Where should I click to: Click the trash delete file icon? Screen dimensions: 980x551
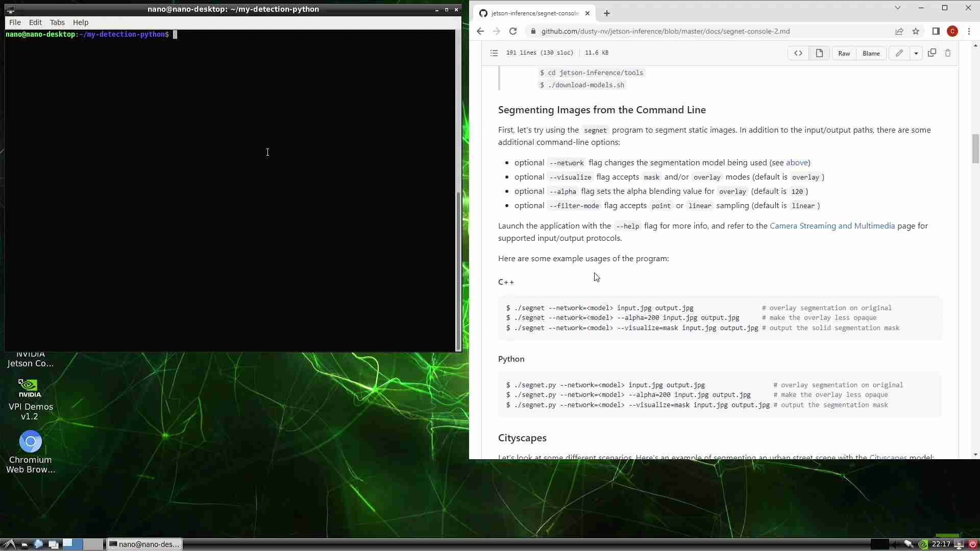tap(948, 53)
